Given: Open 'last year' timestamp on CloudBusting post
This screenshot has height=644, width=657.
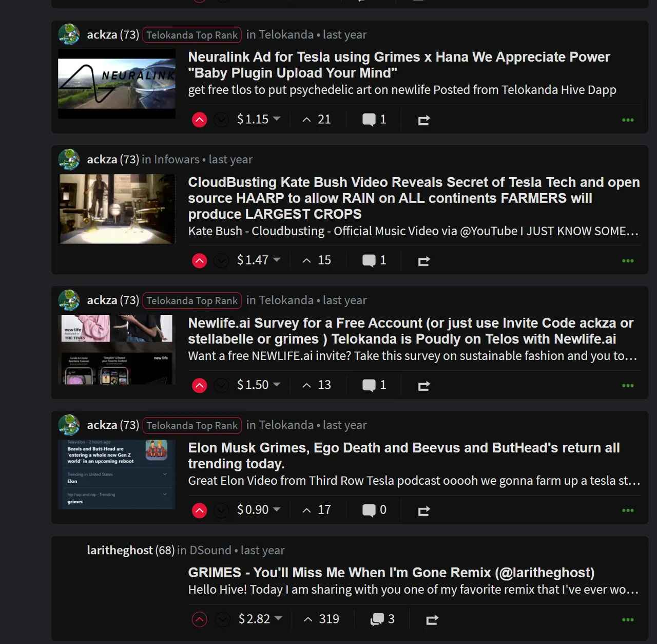Looking at the screenshot, I should click(230, 159).
